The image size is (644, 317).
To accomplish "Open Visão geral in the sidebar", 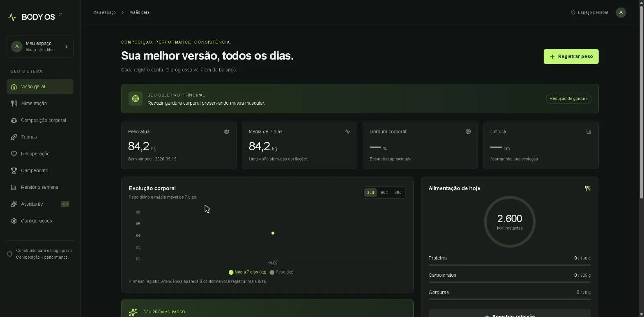I will pyautogui.click(x=40, y=87).
